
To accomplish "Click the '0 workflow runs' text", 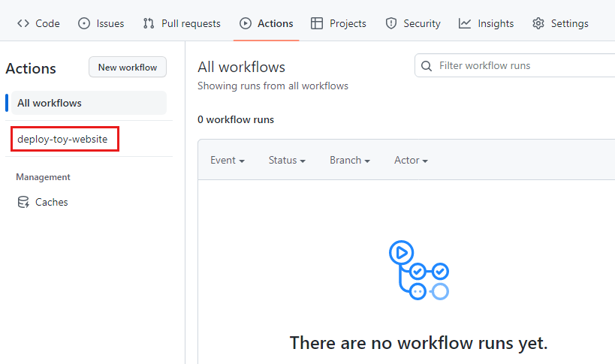I will pyautogui.click(x=236, y=119).
